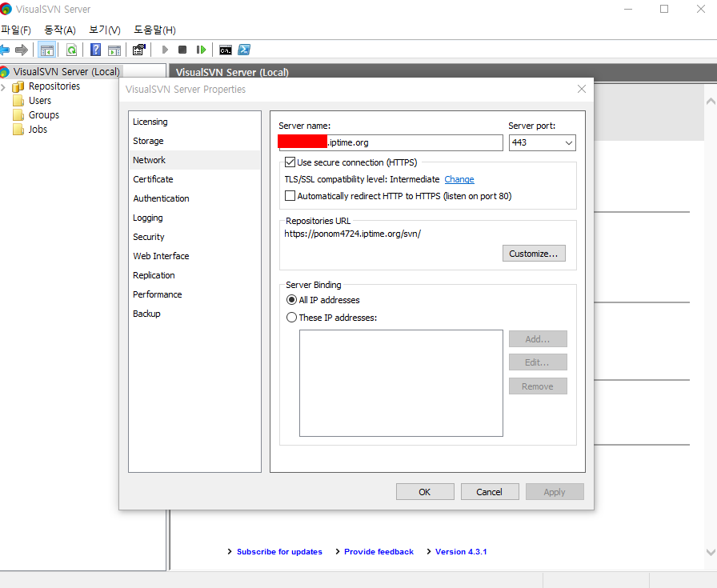
Task: Switch to Certificate properties page
Action: point(194,179)
